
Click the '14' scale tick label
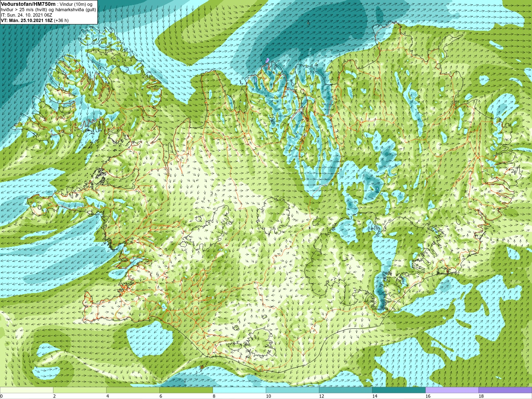pyautogui.click(x=374, y=396)
